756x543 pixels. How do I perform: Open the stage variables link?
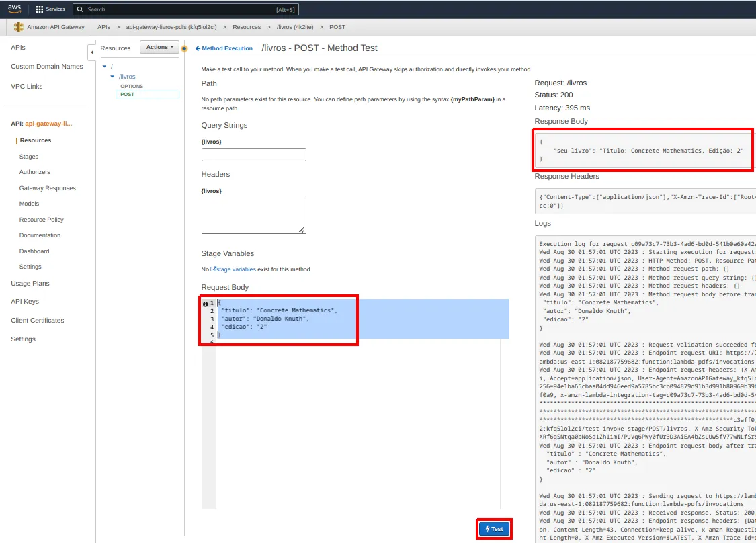point(237,269)
